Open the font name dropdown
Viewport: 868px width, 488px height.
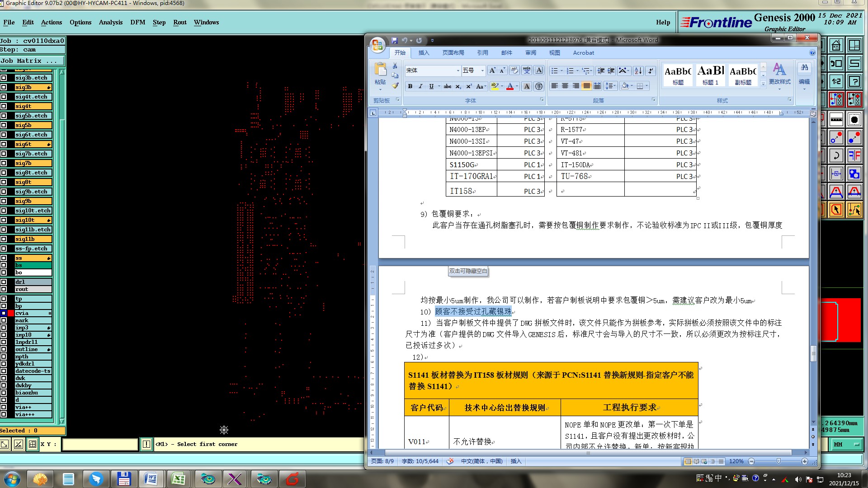point(458,70)
